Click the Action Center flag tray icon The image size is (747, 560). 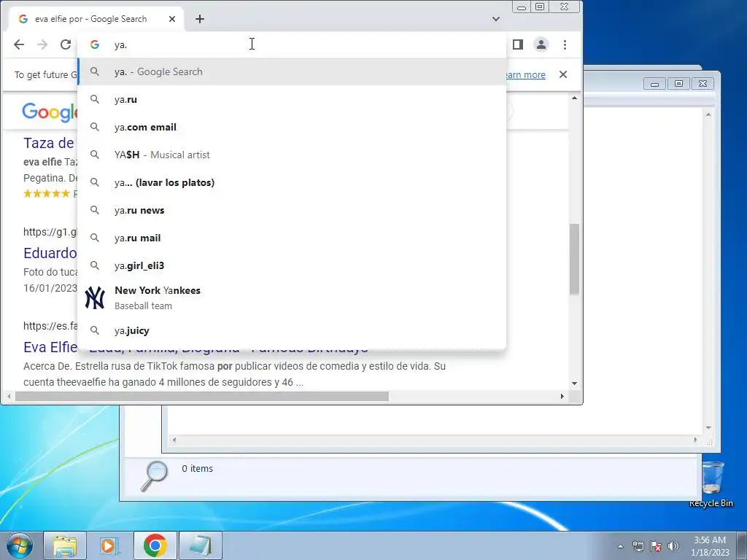[656, 546]
